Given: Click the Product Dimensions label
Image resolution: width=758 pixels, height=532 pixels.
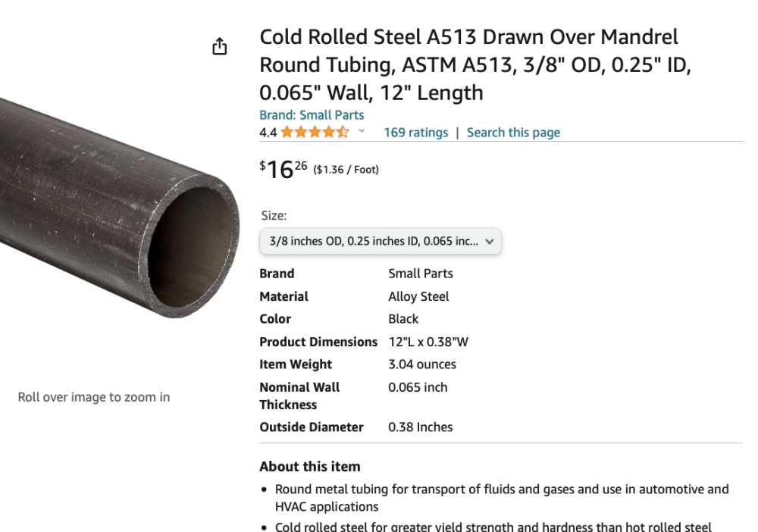Looking at the screenshot, I should pyautogui.click(x=318, y=342).
